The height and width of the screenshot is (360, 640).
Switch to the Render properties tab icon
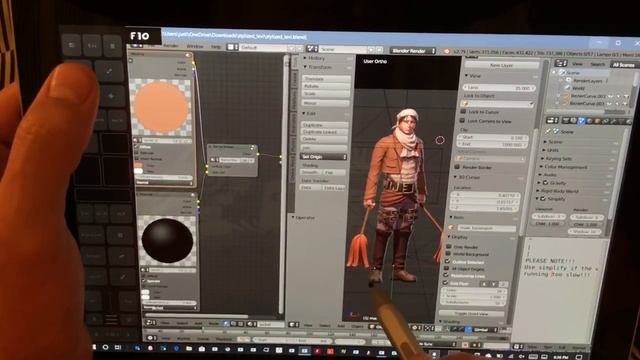(566, 120)
